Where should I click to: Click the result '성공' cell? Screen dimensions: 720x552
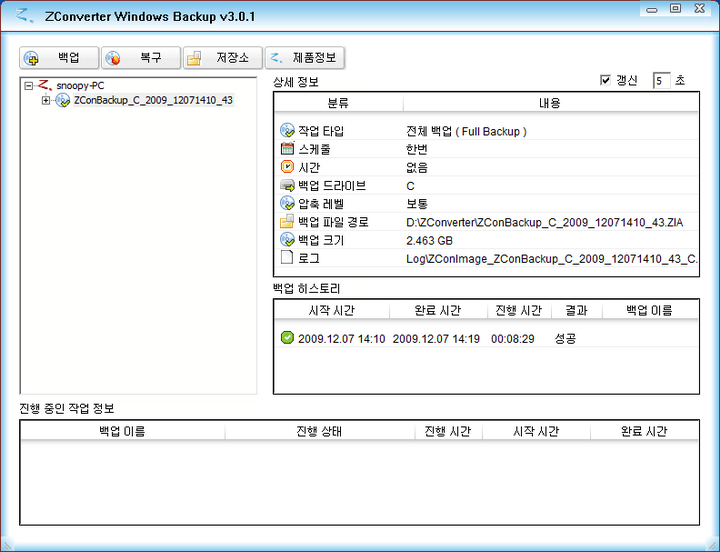(565, 339)
